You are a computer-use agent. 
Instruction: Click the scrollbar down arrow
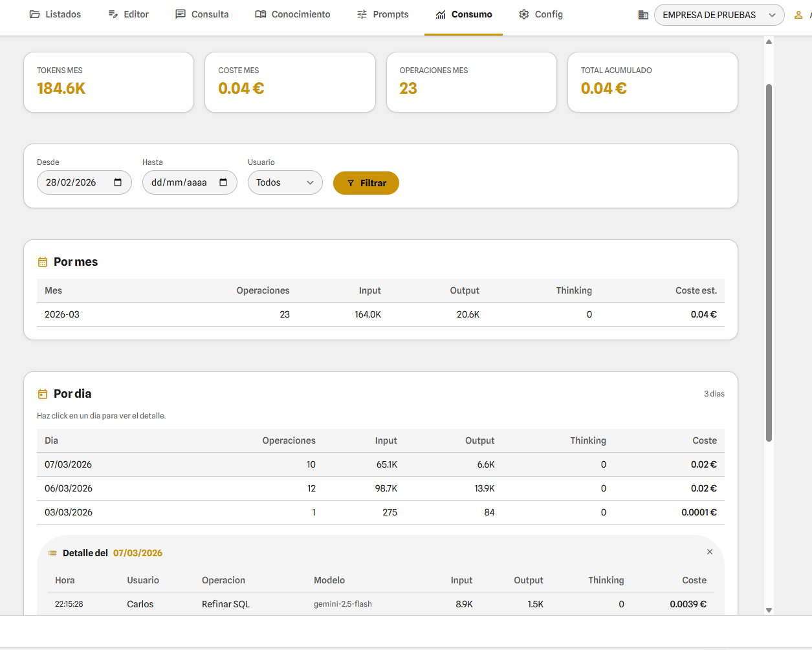coord(769,610)
